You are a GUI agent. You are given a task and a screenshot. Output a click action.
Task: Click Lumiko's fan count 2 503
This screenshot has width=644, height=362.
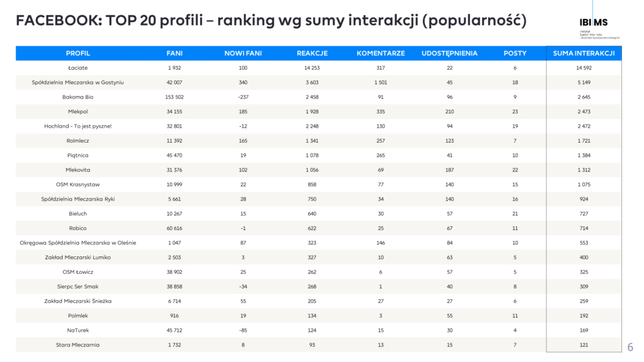pos(175,257)
